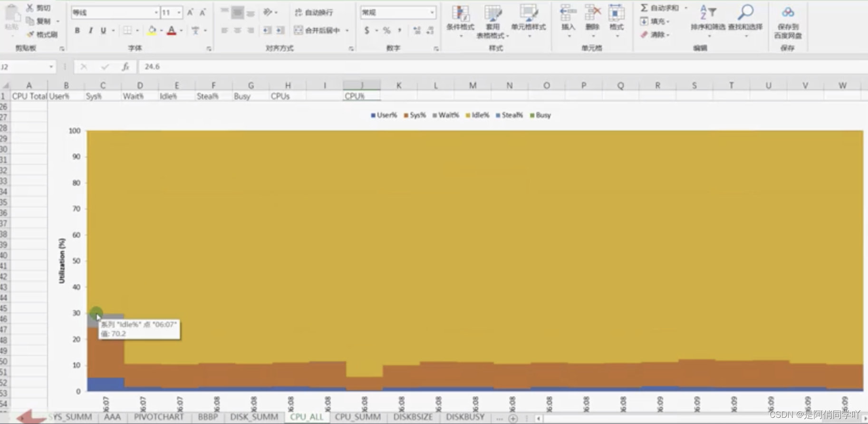Screen dimensions: 868x424
Task: Toggle underline formatting
Action: coord(103,30)
